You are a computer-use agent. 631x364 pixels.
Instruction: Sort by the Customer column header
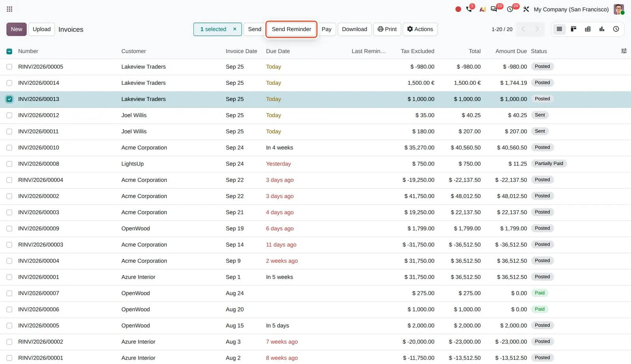133,51
